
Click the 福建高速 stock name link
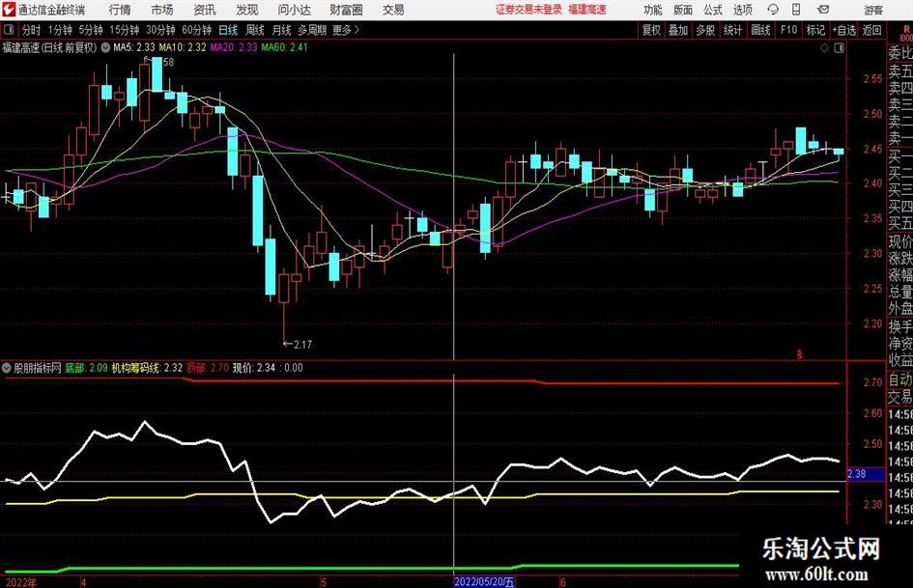tap(587, 10)
